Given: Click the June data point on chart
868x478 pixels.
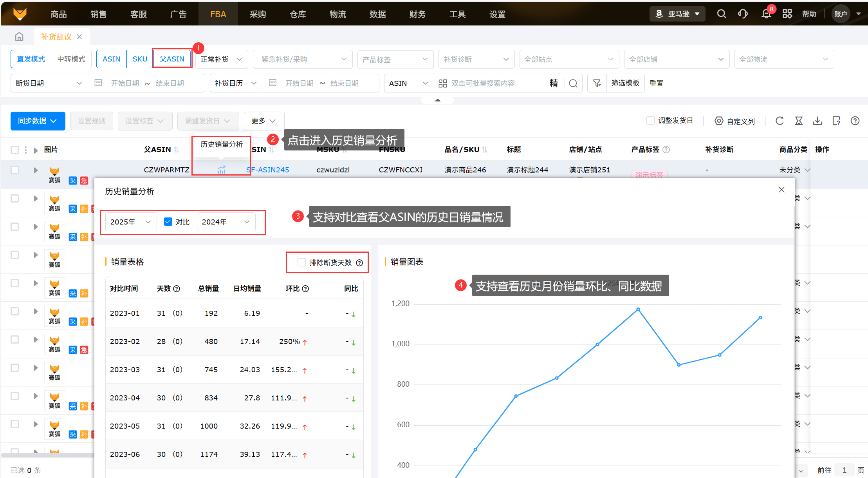Looking at the screenshot, I should tap(638, 310).
